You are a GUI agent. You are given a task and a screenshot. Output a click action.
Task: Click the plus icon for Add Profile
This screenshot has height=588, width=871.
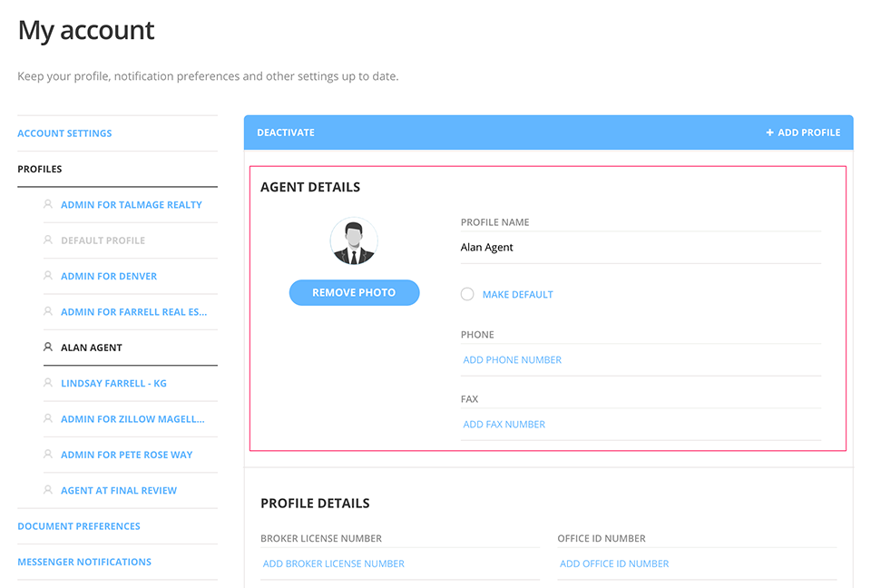(x=769, y=132)
